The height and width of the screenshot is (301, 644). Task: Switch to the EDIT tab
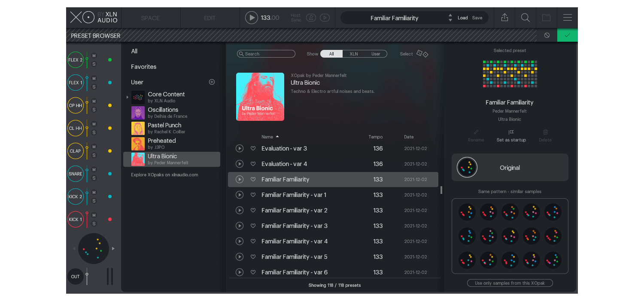pos(210,18)
